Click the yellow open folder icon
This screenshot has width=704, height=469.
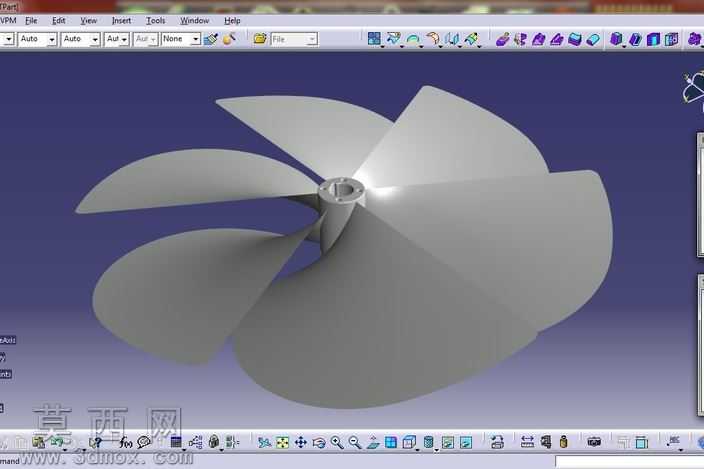click(x=260, y=39)
